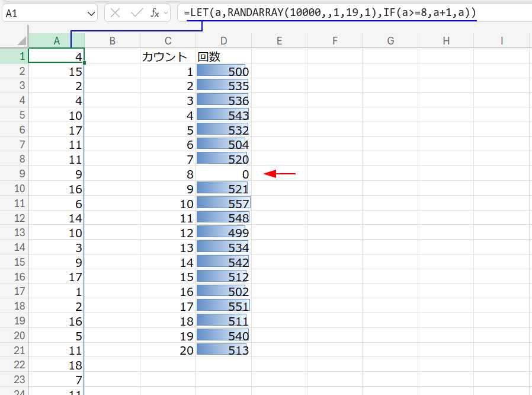The image size is (532, 395).
Task: Select the cell showing 0 in column D
Action: [x=223, y=174]
